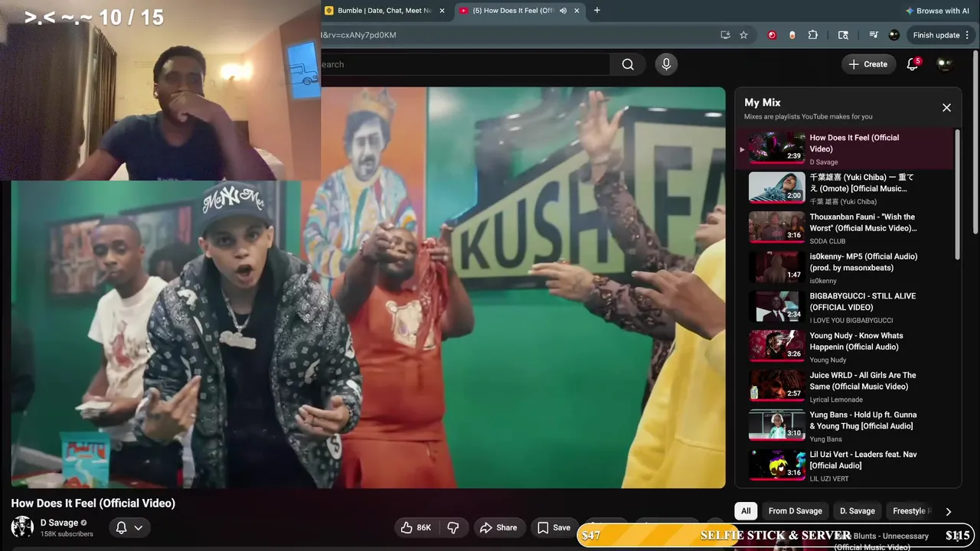Open the tab search icon in toolbar
Screen dimensions: 980x551
coord(843,35)
